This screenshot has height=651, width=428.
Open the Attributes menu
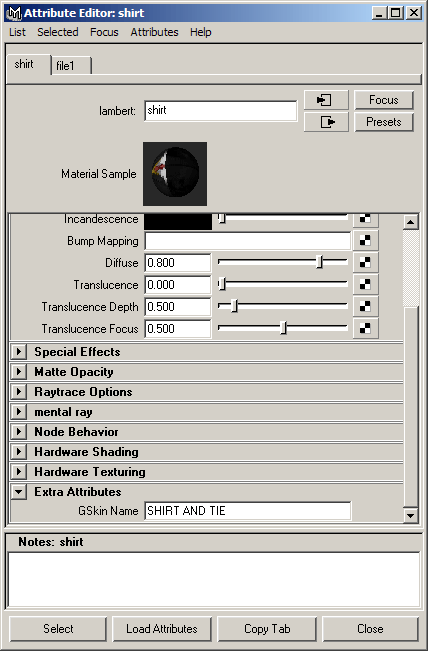154,32
